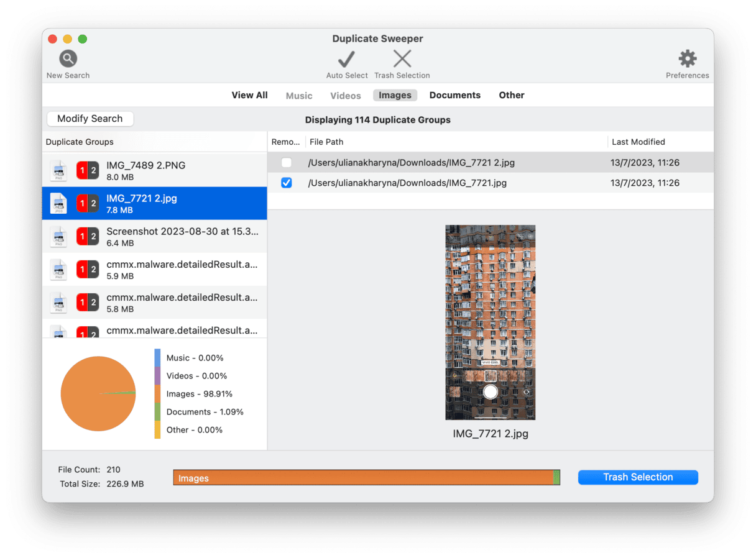
Task: Click the PNG file icon for IMG_7489 2.PNG
Action: click(59, 171)
